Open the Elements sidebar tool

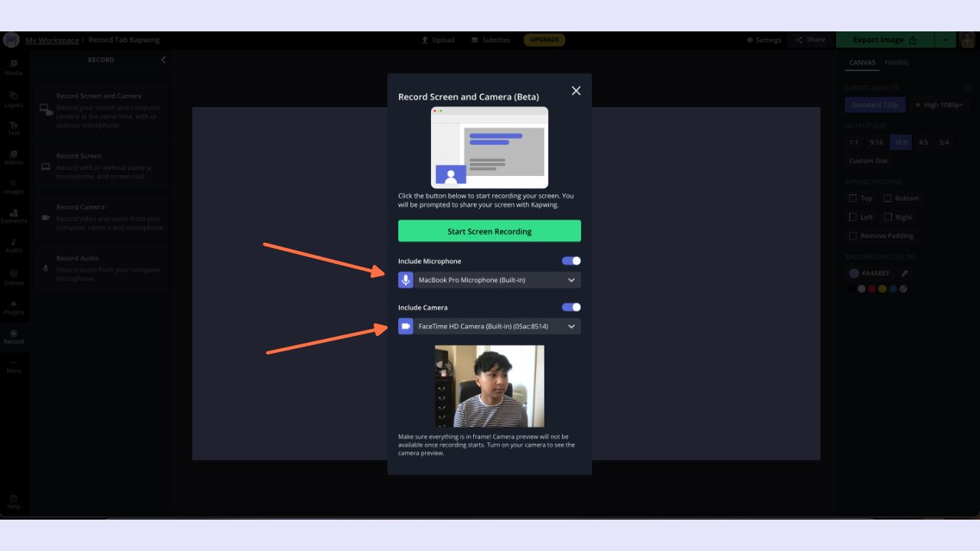[x=14, y=216]
